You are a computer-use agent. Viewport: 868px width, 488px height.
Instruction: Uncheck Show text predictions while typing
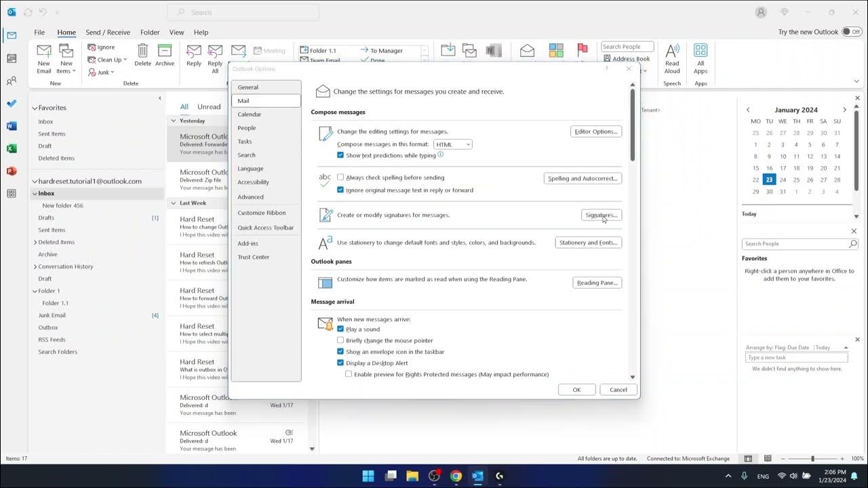340,155
